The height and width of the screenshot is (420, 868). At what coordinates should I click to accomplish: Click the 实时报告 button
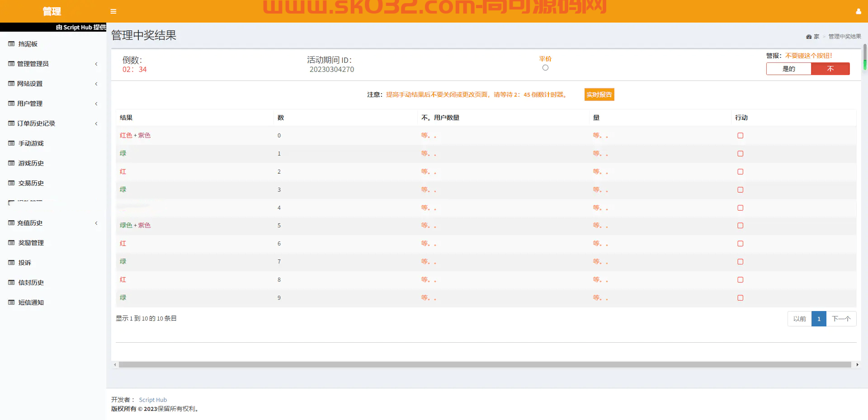pos(599,94)
